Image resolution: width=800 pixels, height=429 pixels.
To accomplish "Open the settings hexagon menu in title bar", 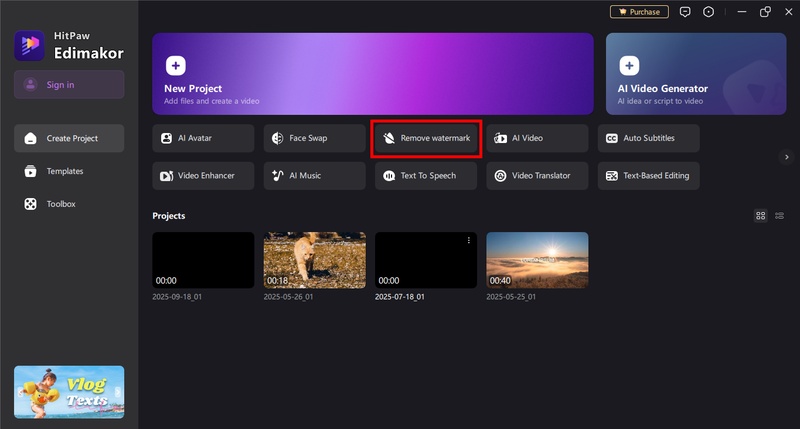I will point(709,12).
